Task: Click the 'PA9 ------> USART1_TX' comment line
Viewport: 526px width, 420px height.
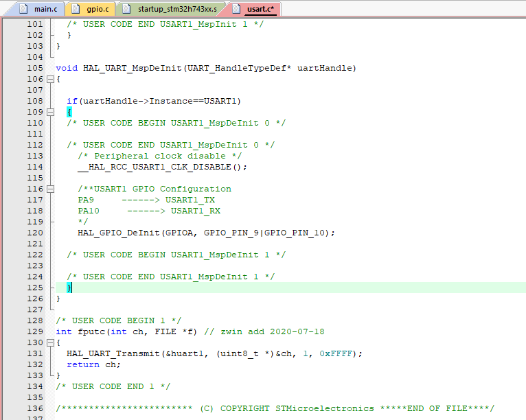Action: (x=146, y=200)
